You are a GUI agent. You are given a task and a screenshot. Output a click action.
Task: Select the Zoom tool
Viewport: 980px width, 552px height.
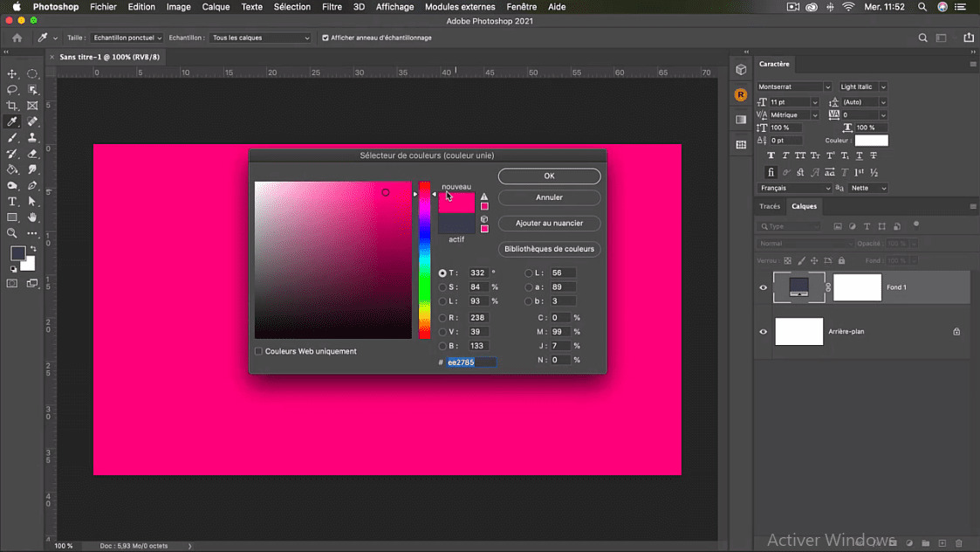(12, 233)
